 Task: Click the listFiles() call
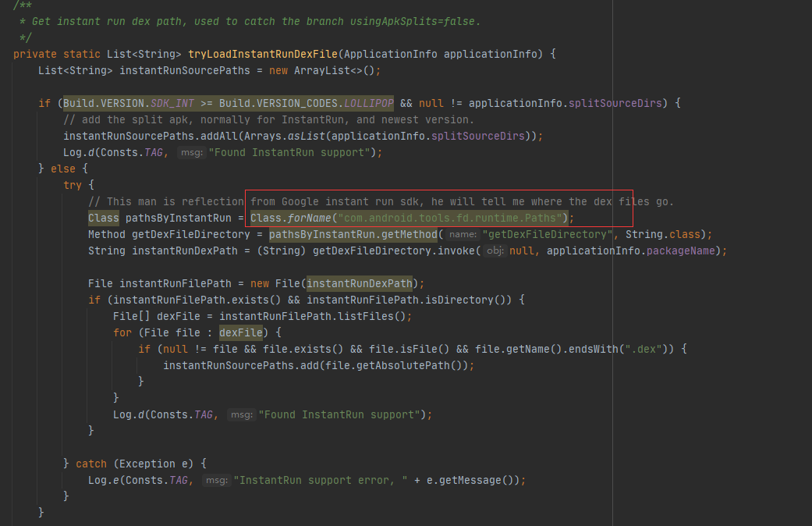[372, 316]
